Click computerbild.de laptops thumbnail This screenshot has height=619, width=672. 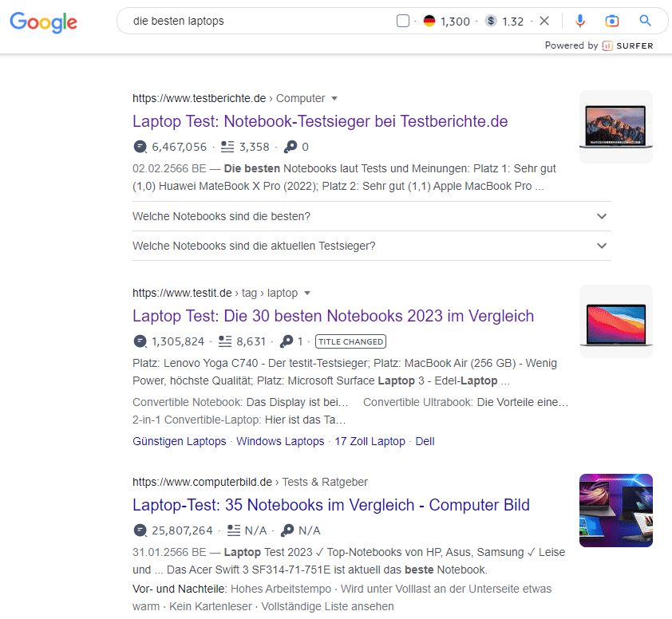tap(616, 511)
